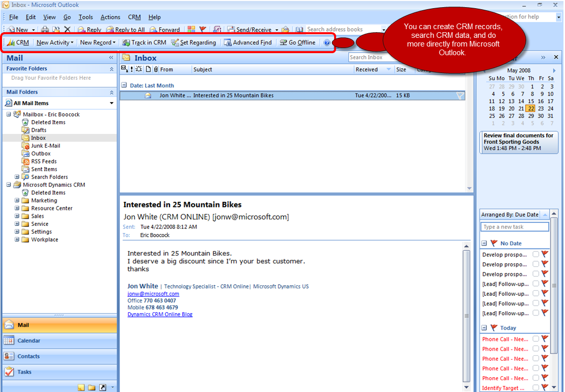This screenshot has height=392, width=565.
Task: Collapse the Today task group
Action: click(x=484, y=328)
